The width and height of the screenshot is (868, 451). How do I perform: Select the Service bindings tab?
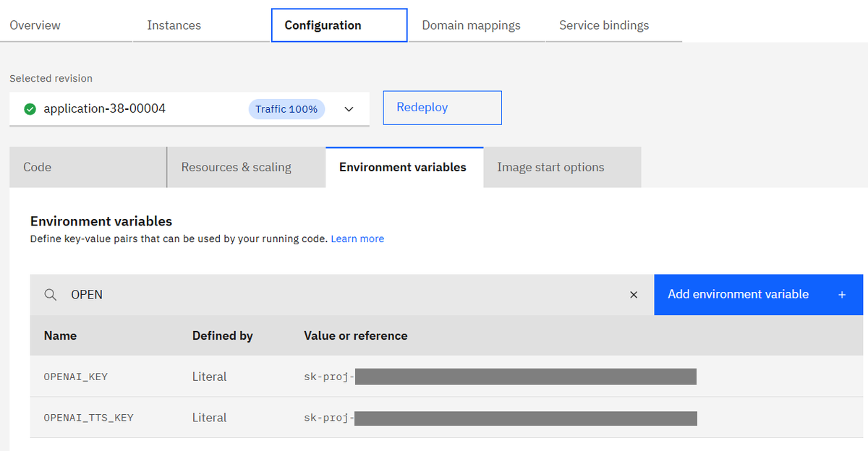(x=604, y=25)
